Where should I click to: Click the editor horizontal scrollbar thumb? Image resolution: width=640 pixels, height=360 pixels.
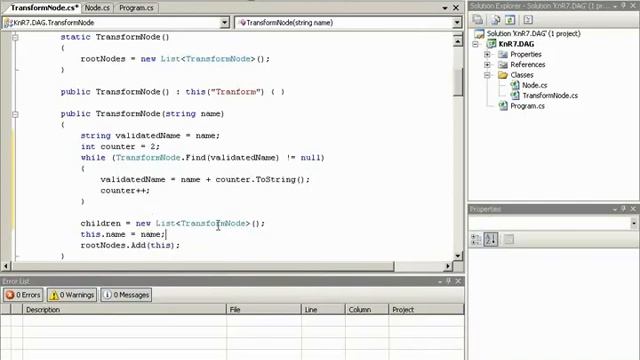[203, 266]
